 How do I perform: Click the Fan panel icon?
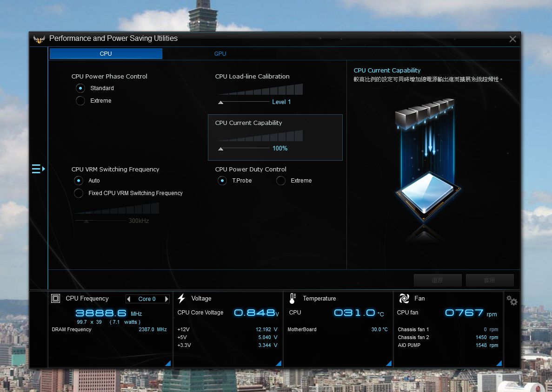(x=404, y=299)
